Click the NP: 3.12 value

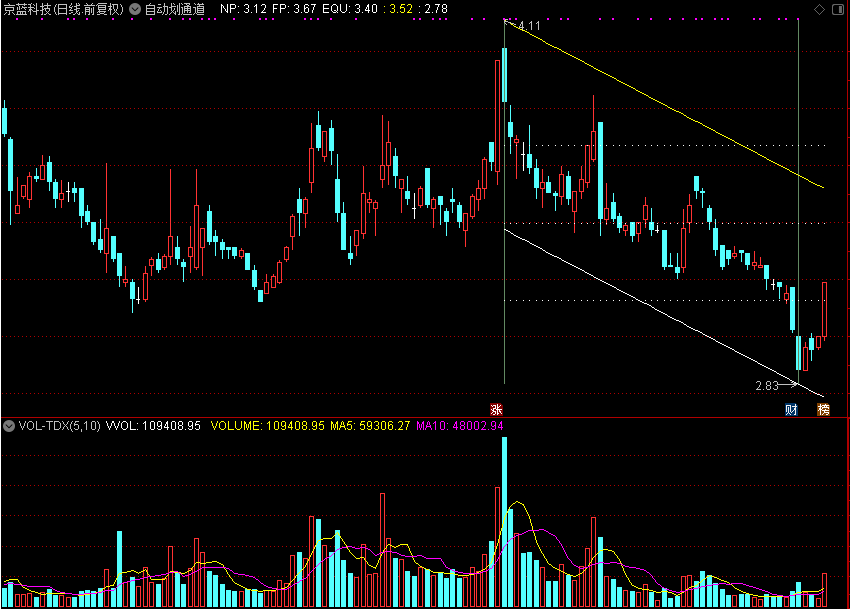pyautogui.click(x=243, y=9)
